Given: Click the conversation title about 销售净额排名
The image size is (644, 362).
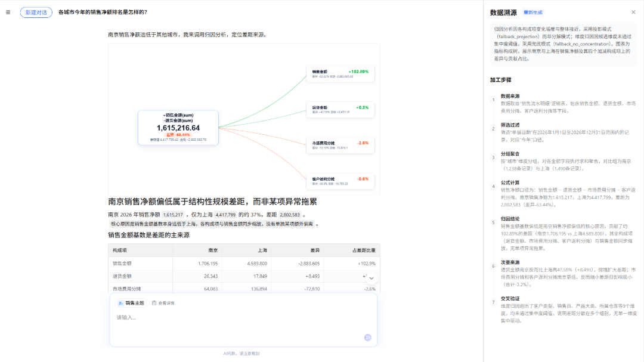Looking at the screenshot, I should coord(103,13).
